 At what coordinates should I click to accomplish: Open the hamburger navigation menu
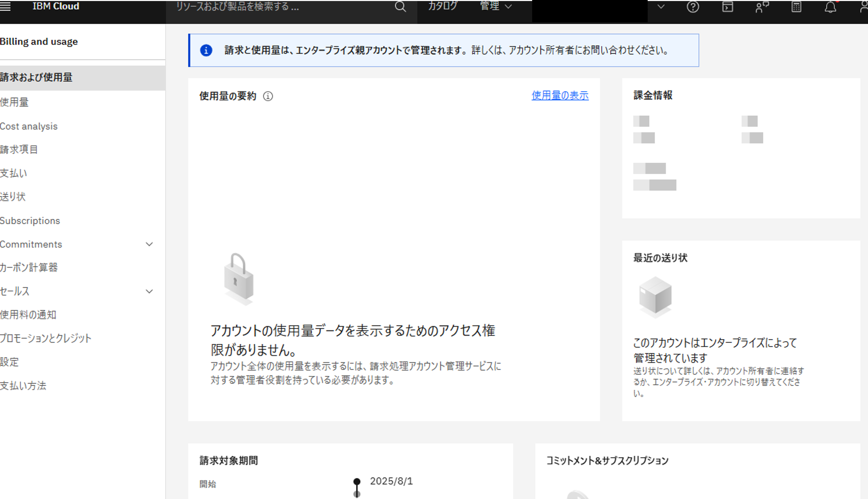pos(5,6)
